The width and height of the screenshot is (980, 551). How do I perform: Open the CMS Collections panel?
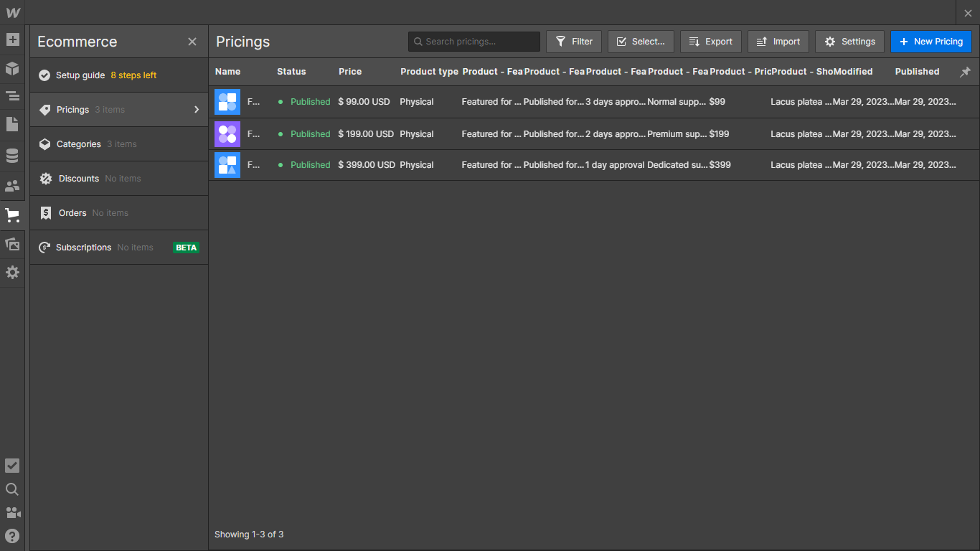click(12, 156)
